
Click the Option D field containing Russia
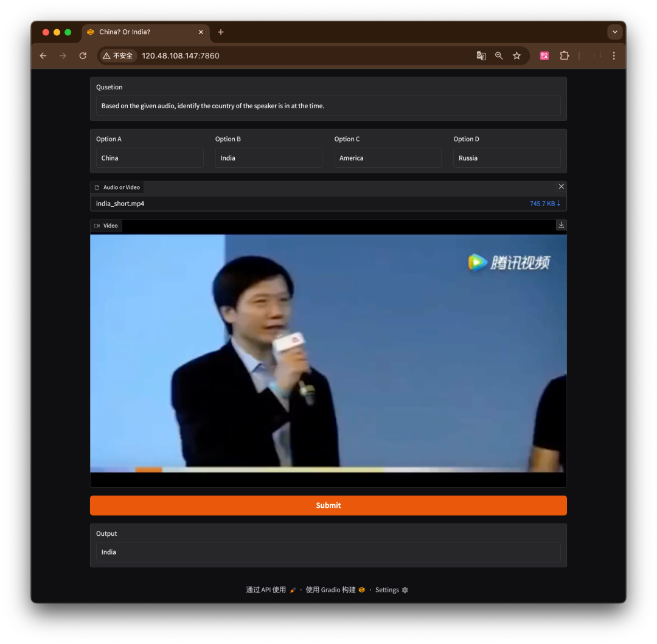(507, 158)
